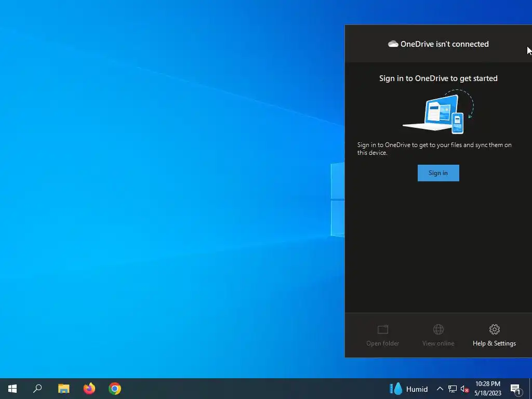Viewport: 532px width, 399px height.
Task: Launch File Explorer from taskbar
Action: coord(63,389)
